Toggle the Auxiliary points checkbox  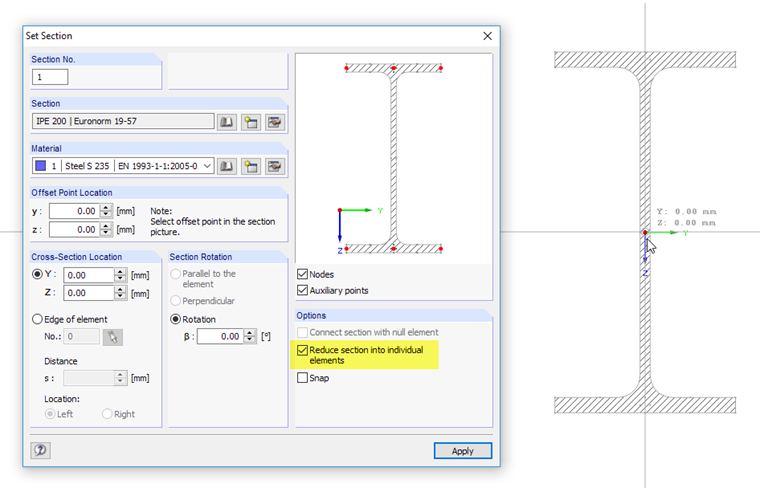302,290
